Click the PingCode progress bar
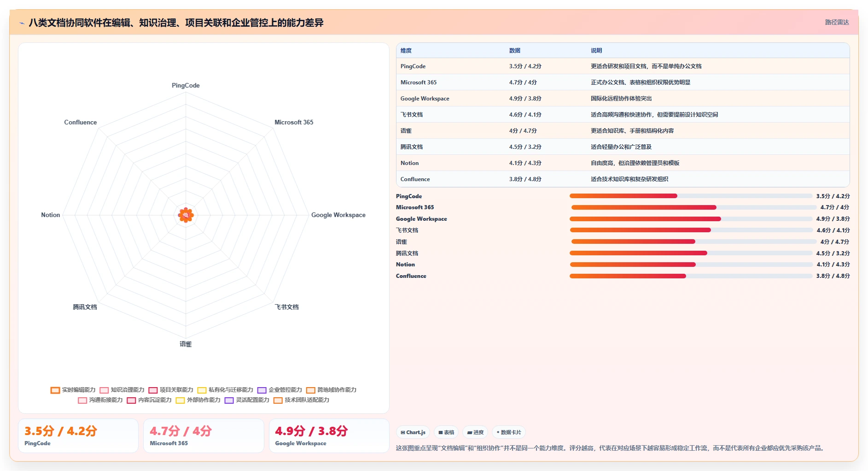This screenshot has height=471, width=868. pyautogui.click(x=691, y=196)
